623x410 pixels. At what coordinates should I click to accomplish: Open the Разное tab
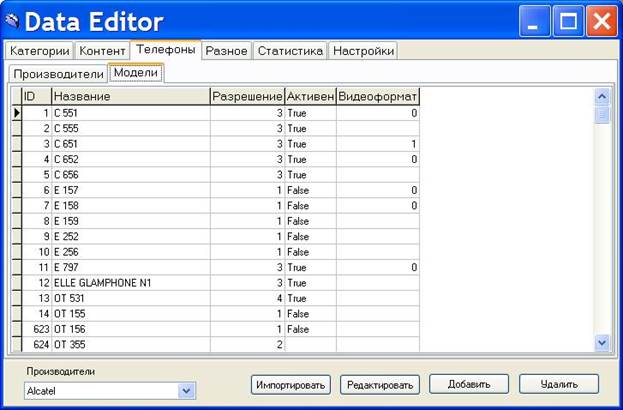coord(226,51)
